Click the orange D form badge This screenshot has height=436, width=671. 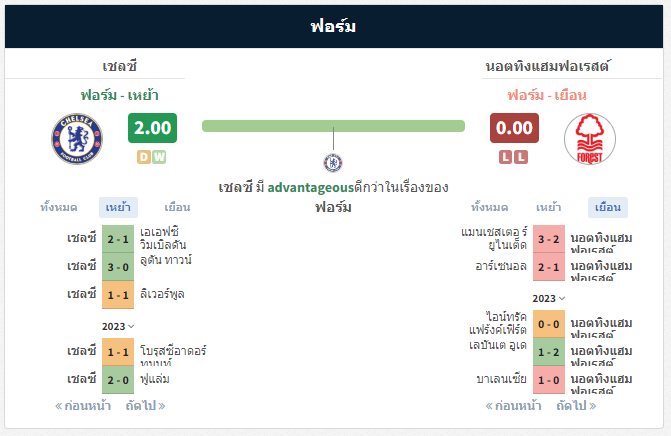144,157
